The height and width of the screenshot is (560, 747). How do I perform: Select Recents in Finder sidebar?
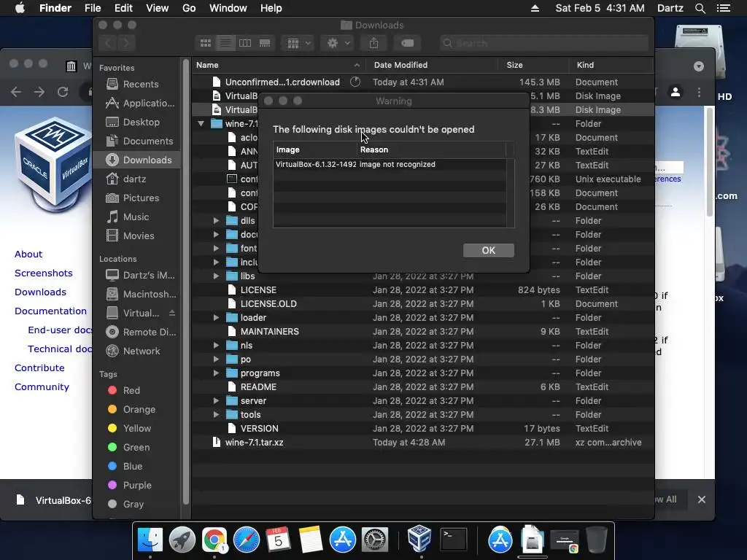137,85
